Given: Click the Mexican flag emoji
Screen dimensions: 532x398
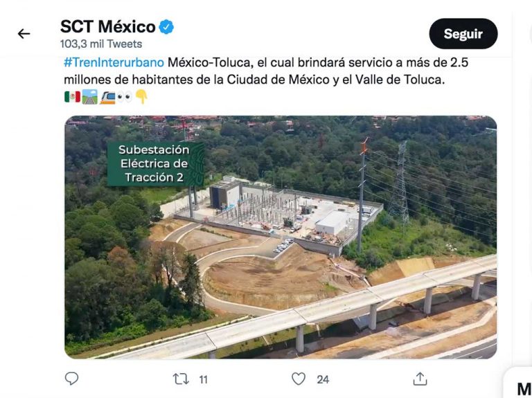Looking at the screenshot, I should (72, 97).
